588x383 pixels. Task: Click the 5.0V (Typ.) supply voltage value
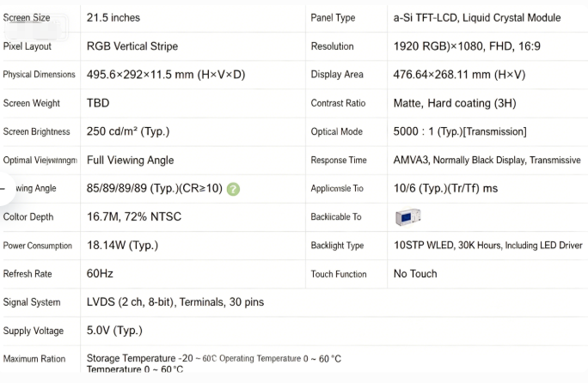[114, 331]
